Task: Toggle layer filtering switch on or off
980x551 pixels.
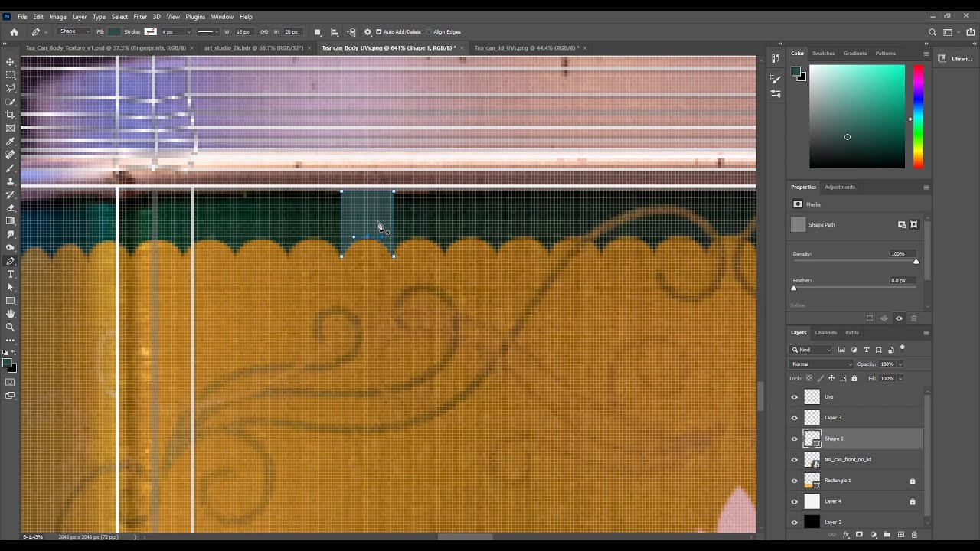Action: [x=903, y=349]
